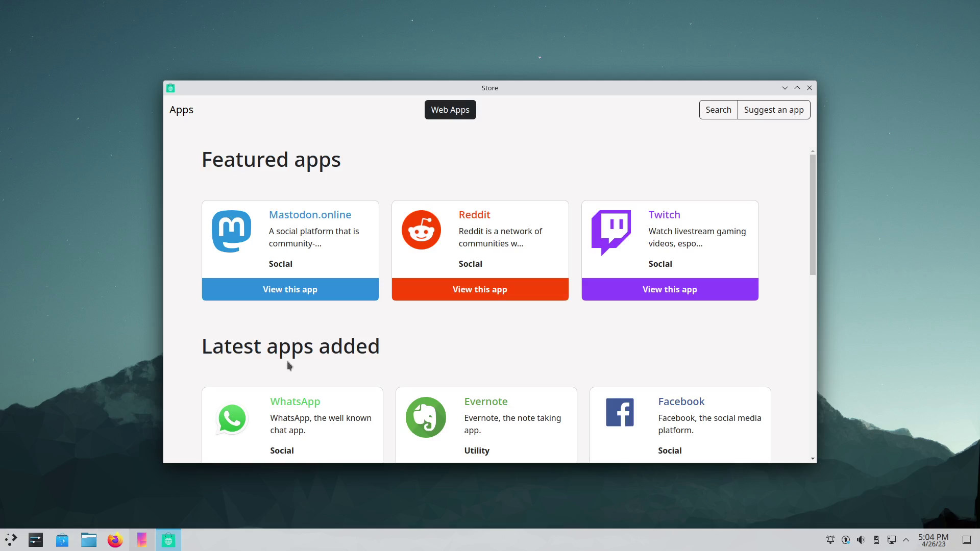Expand hidden system tray icons arrow
This screenshot has height=551, width=980.
point(906,540)
